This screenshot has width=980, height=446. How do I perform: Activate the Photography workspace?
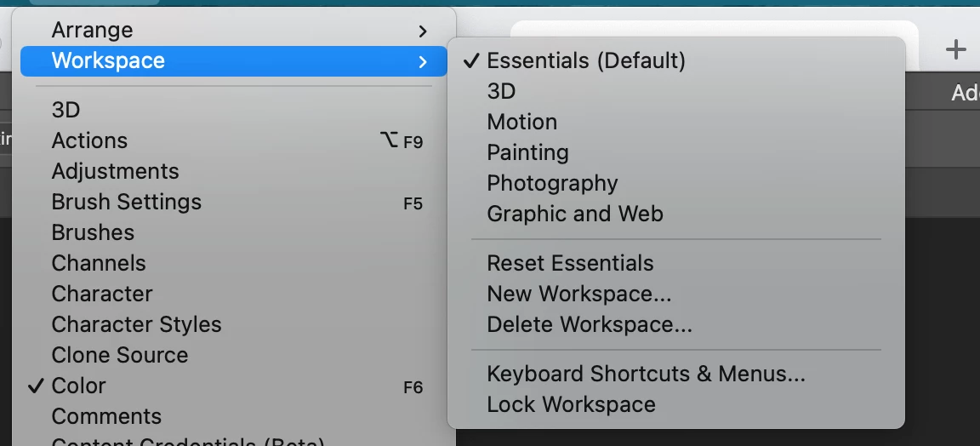tap(552, 184)
